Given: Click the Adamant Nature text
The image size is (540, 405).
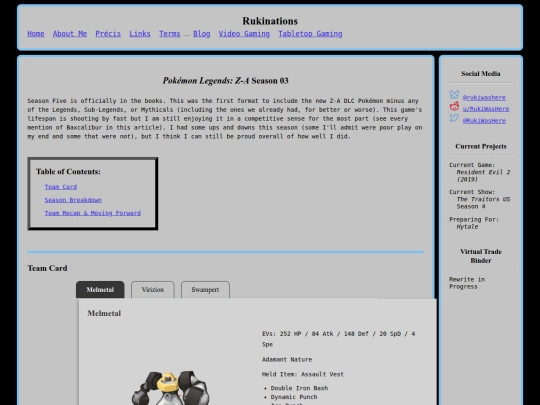Looking at the screenshot, I should coord(287,360).
